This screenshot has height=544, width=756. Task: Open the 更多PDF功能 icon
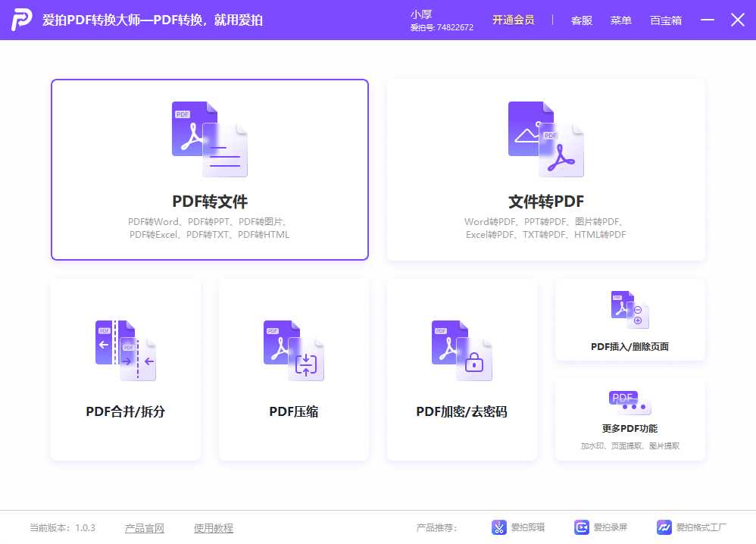[x=630, y=403]
